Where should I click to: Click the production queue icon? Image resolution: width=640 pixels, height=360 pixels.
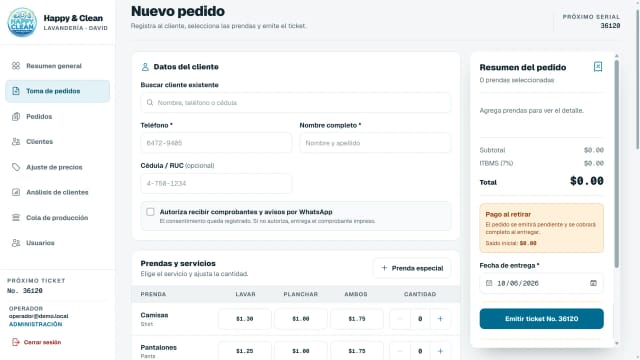[x=16, y=218]
